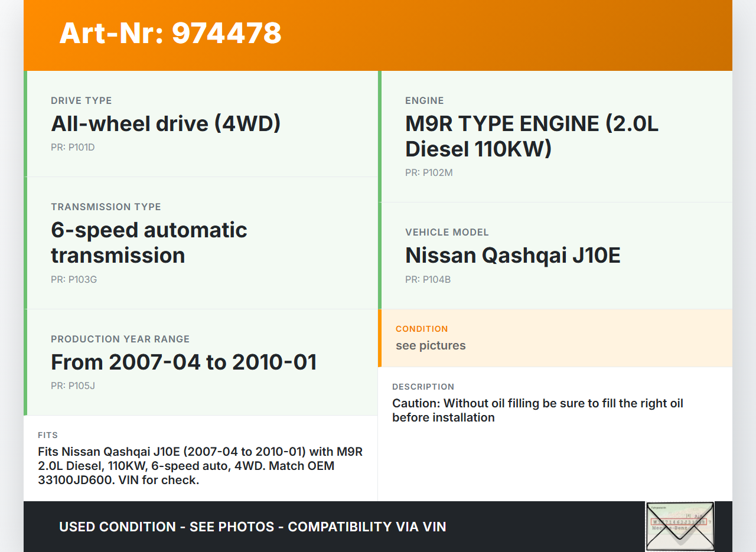Click the PR: P102M code under engine
The image size is (756, 552).
point(429,172)
